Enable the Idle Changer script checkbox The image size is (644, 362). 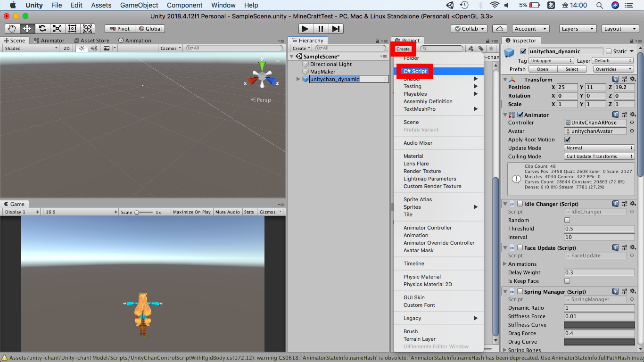click(520, 204)
